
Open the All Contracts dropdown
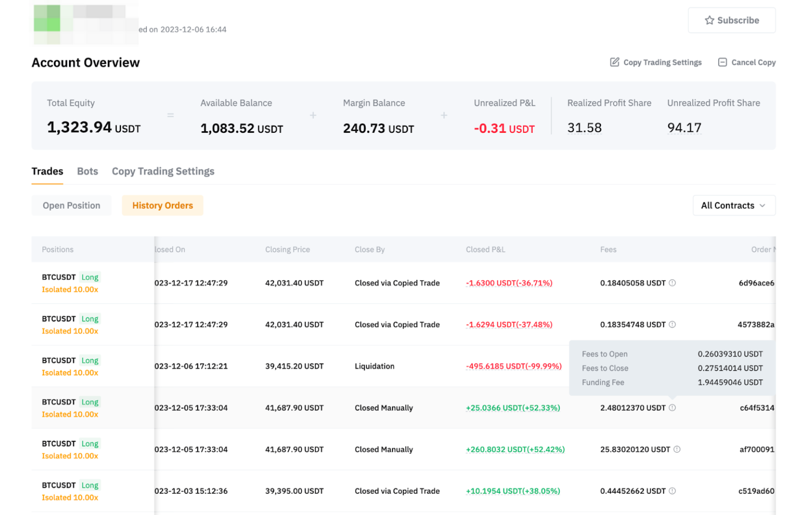click(x=733, y=206)
